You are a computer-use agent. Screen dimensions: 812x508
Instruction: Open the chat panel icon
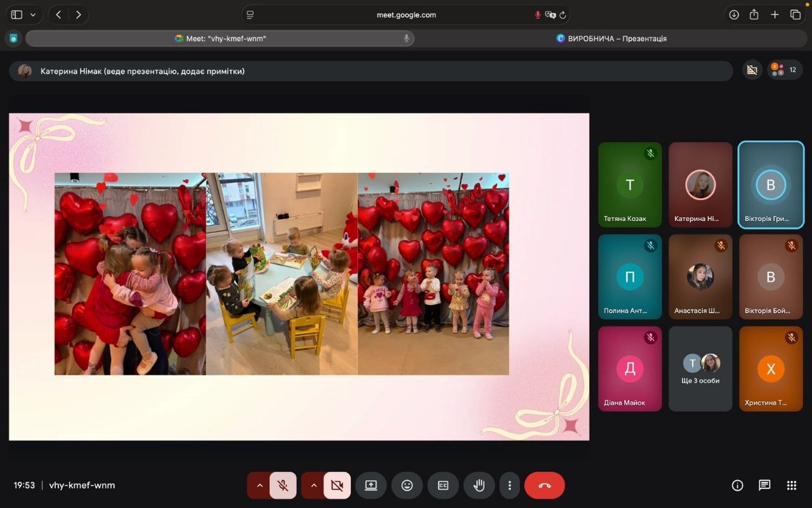[x=764, y=485]
